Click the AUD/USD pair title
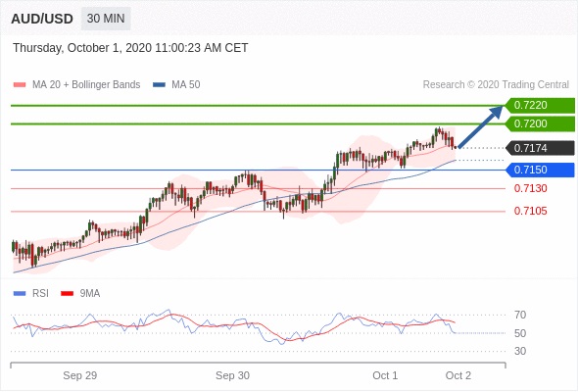The image size is (578, 392). point(42,19)
